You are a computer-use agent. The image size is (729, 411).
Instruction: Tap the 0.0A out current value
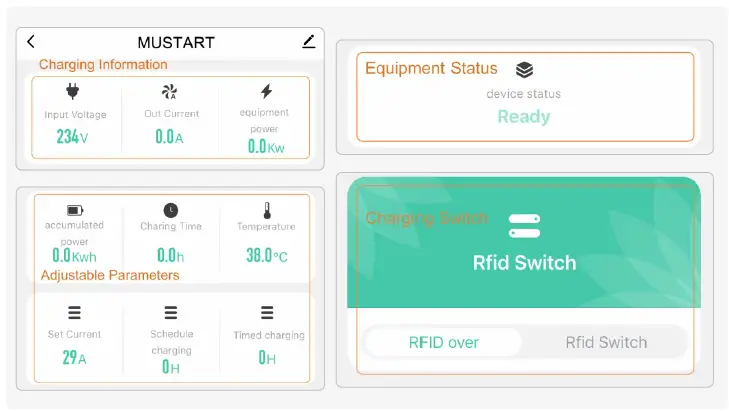[x=169, y=137]
